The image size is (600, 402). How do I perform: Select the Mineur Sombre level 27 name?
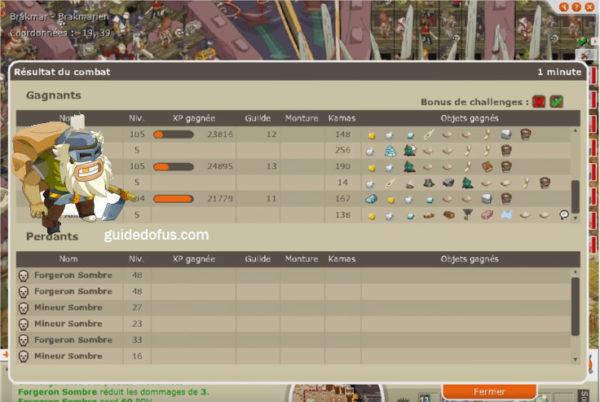[x=68, y=308]
